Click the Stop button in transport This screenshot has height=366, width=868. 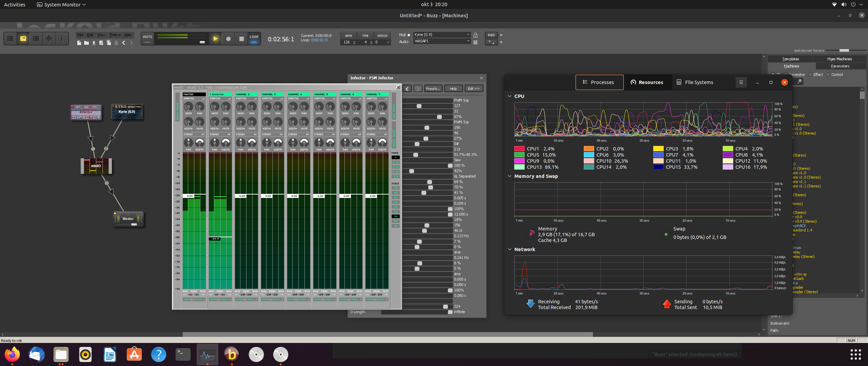pos(241,39)
